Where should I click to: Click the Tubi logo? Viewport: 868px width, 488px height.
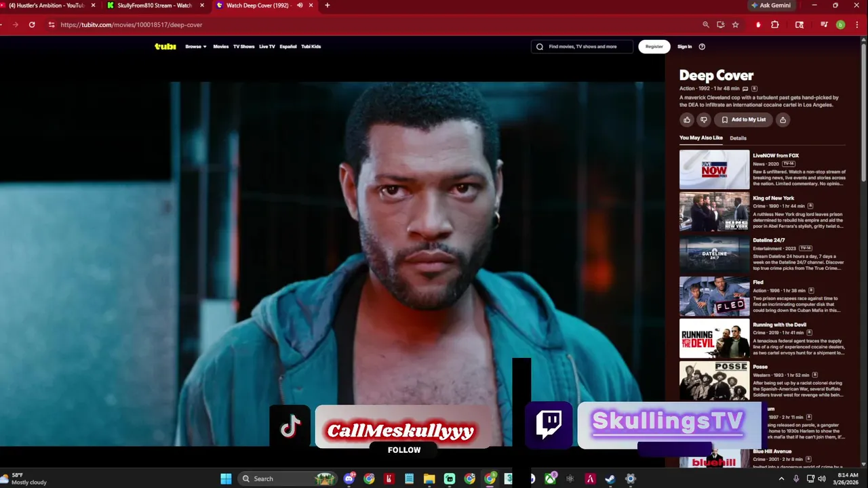click(165, 47)
